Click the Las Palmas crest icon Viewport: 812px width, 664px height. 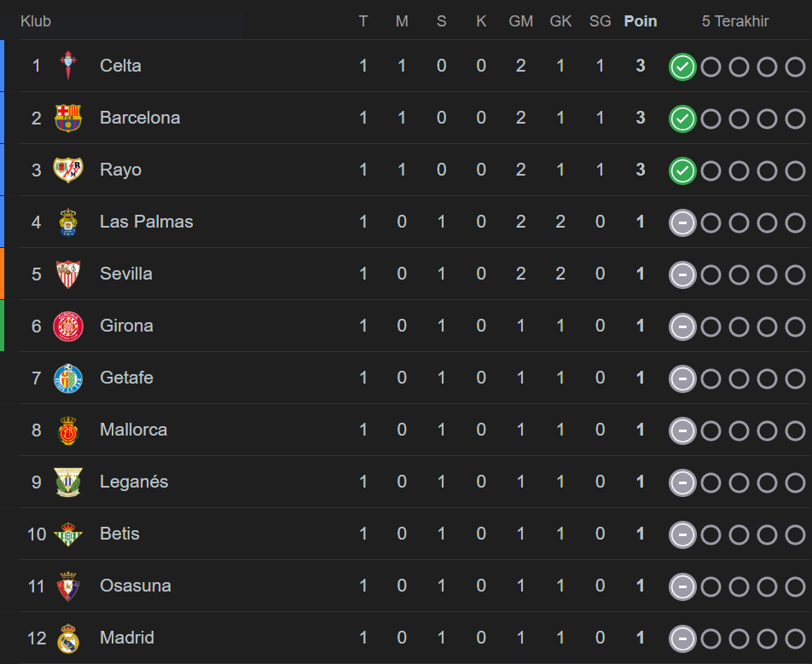point(68,222)
